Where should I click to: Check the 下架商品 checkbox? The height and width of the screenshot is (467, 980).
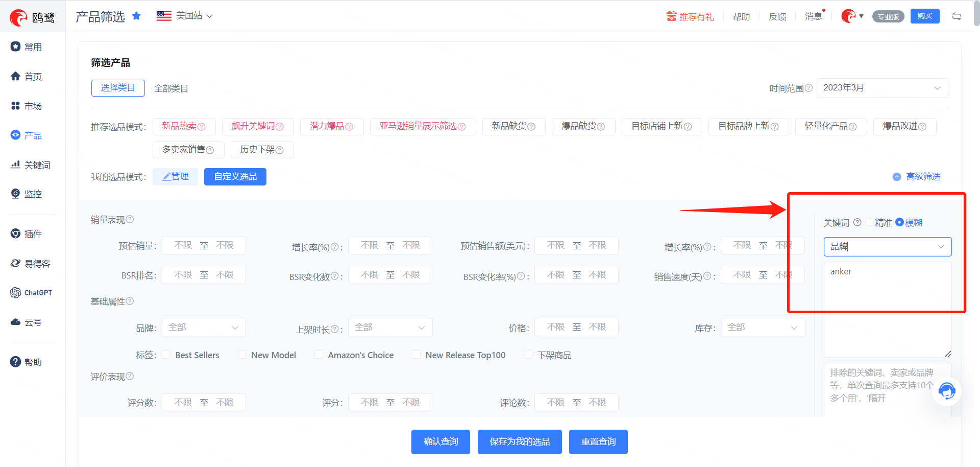pos(528,355)
